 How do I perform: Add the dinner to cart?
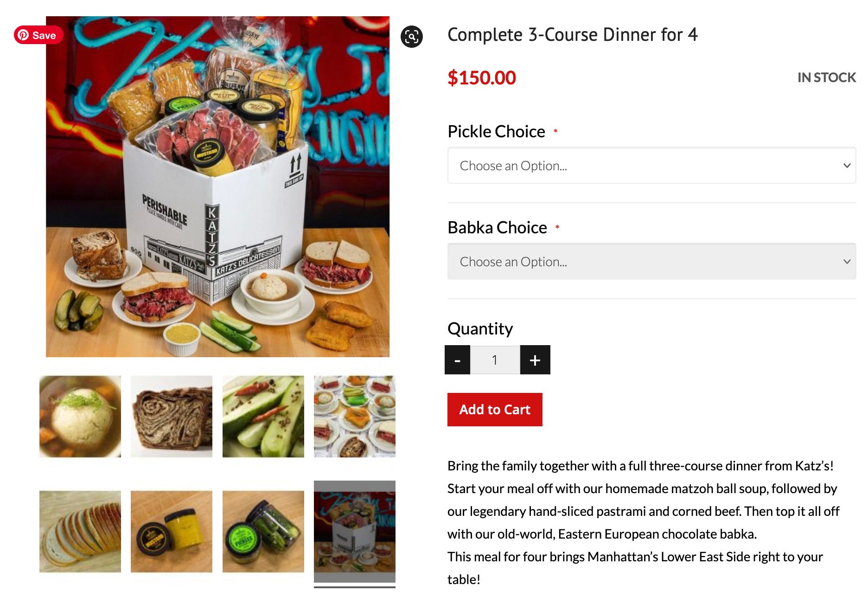coord(495,410)
